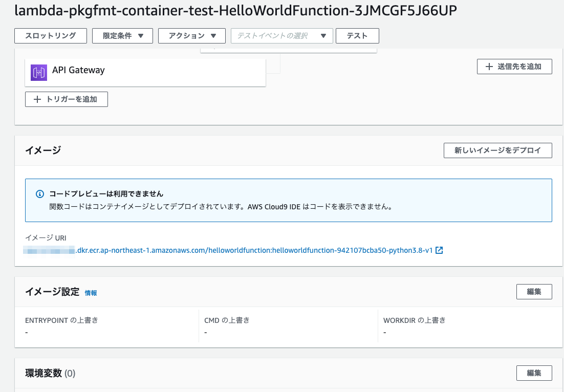Screen dimensions: 564x392
Task: Edit the イメージ設定 section
Action: coord(534,292)
